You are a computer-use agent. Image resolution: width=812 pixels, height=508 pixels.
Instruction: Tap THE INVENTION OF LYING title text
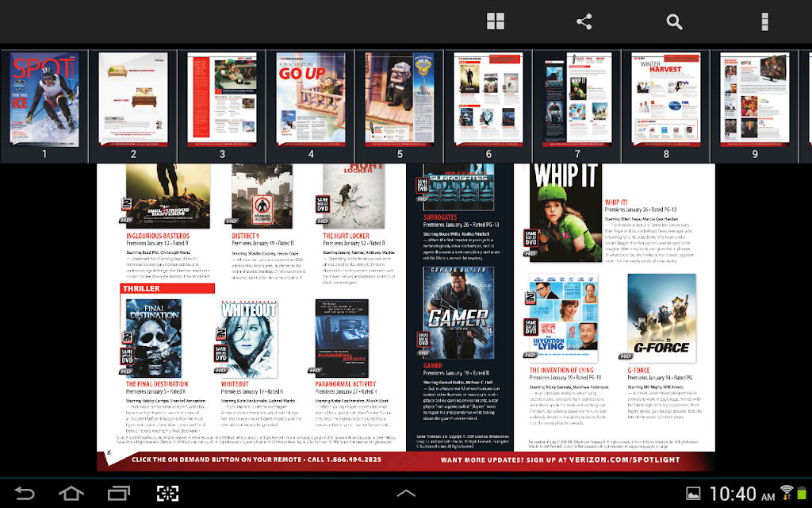point(561,370)
